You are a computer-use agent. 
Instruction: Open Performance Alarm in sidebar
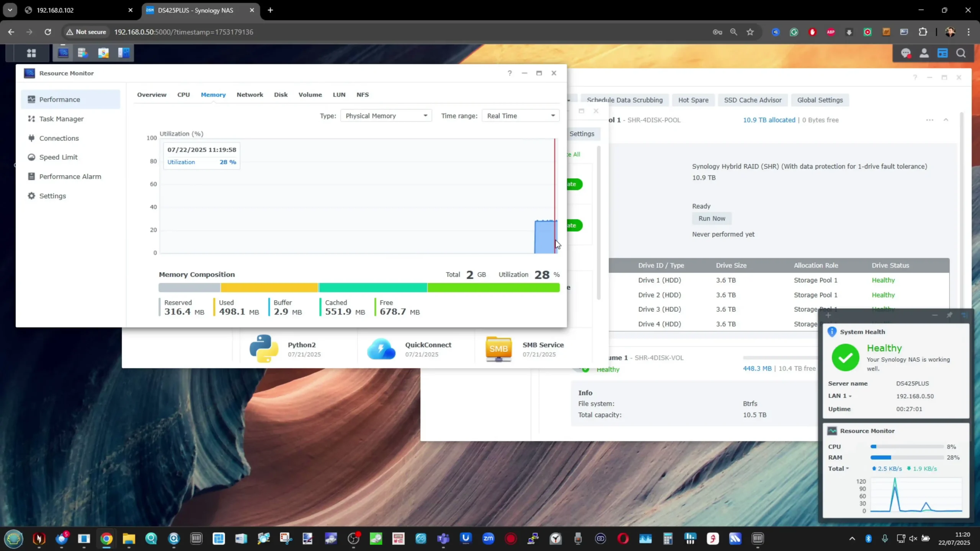point(70,176)
